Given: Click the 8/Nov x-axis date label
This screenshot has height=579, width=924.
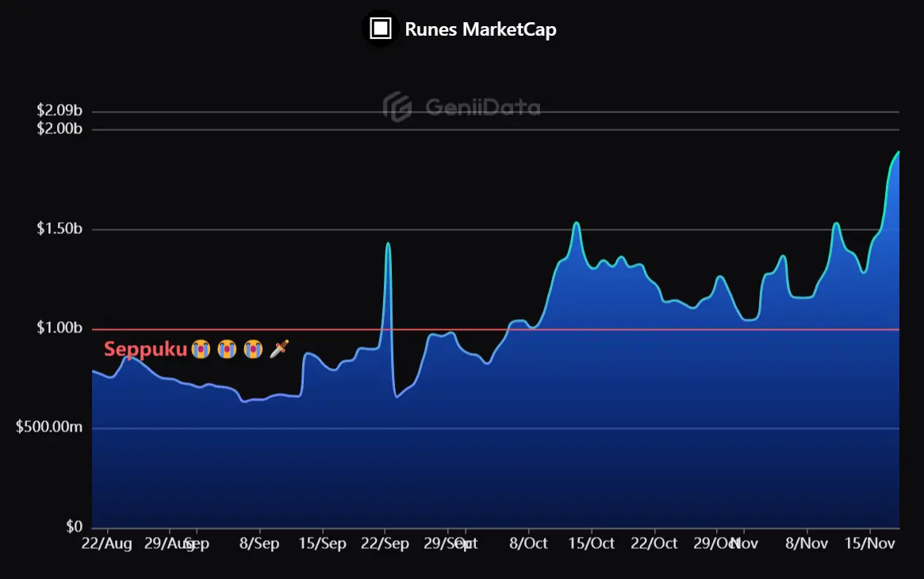Looking at the screenshot, I should coord(807,544).
